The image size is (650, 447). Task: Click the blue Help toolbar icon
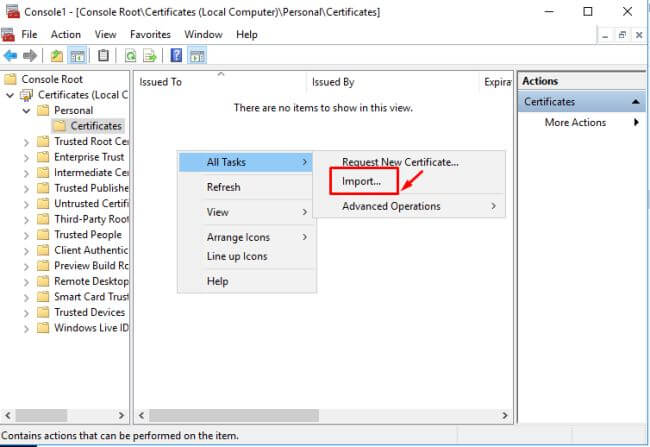[176, 56]
